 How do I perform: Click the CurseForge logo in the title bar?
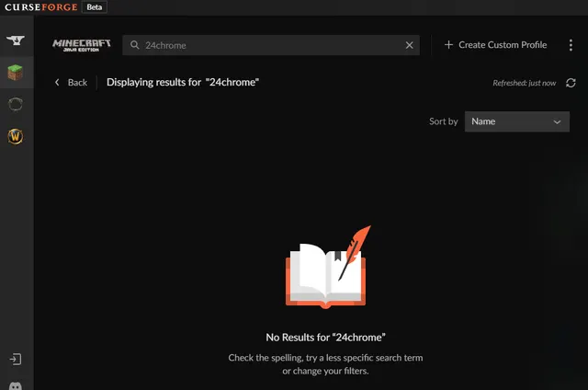point(41,7)
